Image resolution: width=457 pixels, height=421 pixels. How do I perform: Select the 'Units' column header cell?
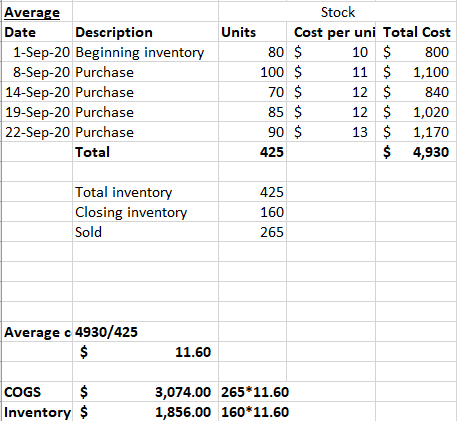tap(253, 32)
